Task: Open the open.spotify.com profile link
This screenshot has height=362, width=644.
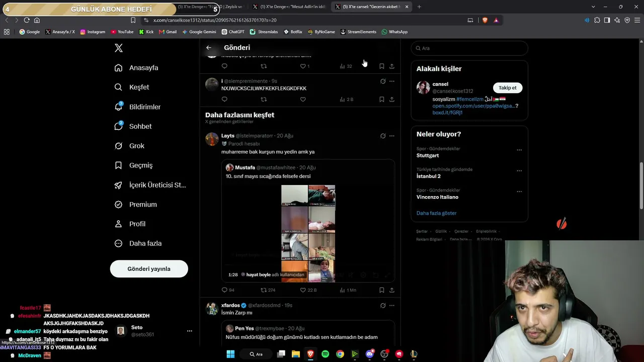Action: [x=473, y=106]
